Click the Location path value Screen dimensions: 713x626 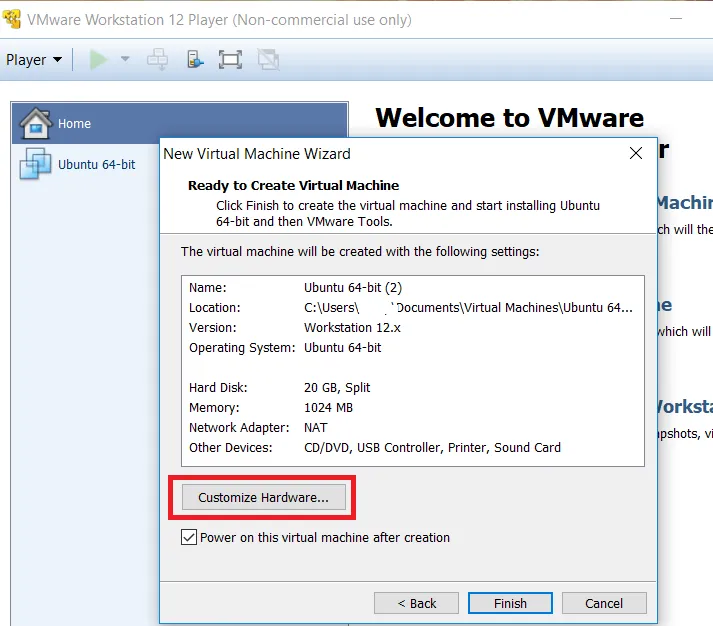coord(468,308)
